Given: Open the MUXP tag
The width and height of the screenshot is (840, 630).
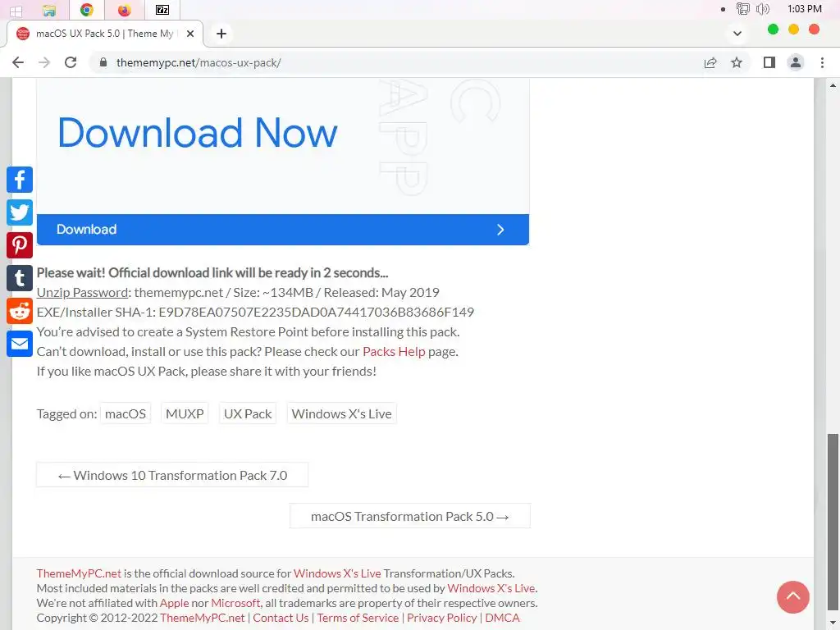Looking at the screenshot, I should pyautogui.click(x=185, y=413).
